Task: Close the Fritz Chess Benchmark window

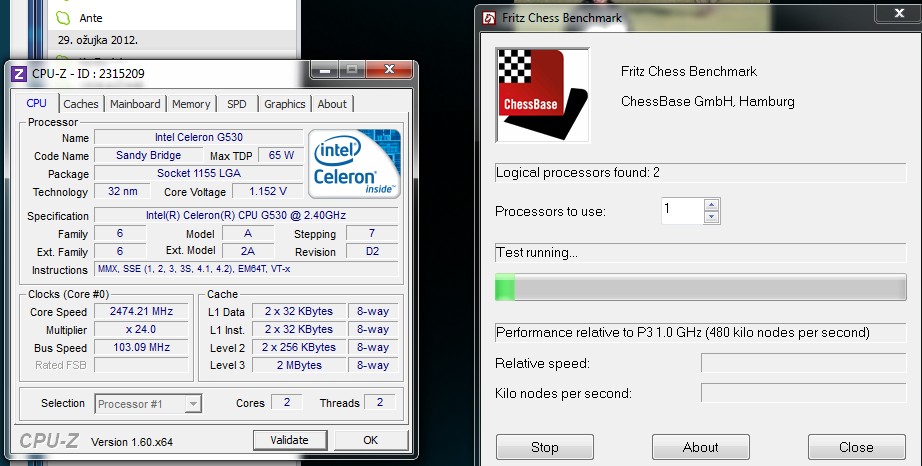Action: tap(899, 14)
